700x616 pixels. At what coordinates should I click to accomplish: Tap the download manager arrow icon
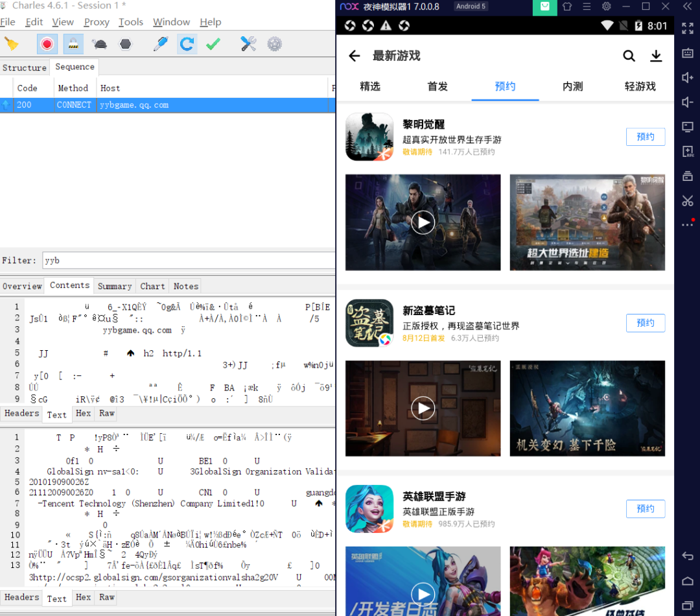(656, 56)
